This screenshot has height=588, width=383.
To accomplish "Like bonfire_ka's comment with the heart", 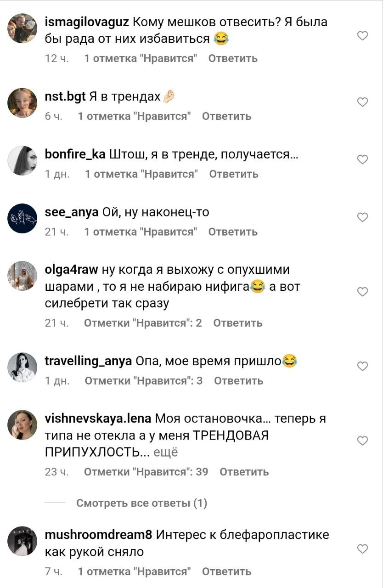I will click(363, 159).
